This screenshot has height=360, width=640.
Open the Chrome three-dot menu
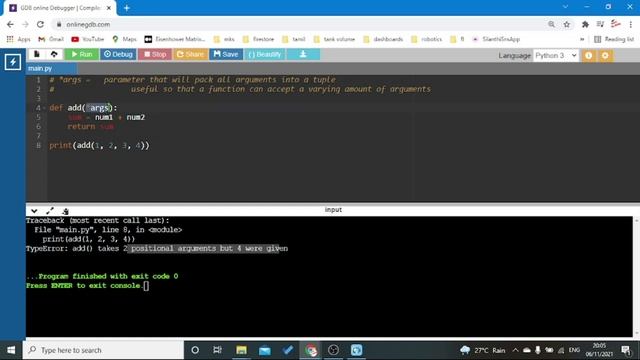coord(631,24)
